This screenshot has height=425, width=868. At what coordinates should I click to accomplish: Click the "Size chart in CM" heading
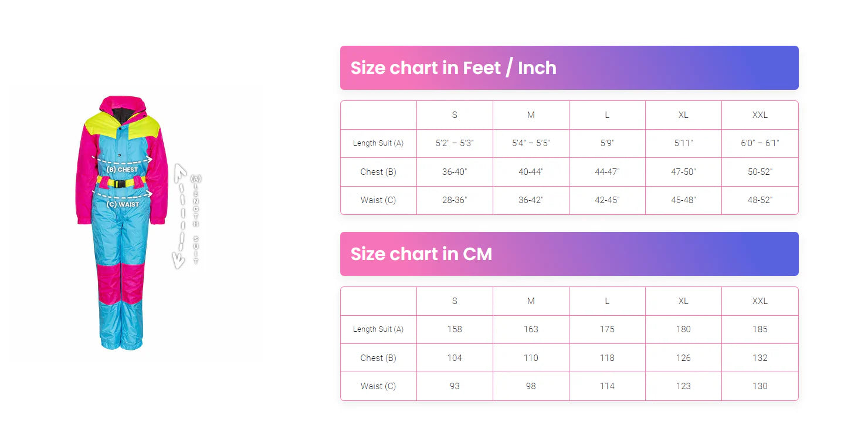(421, 254)
